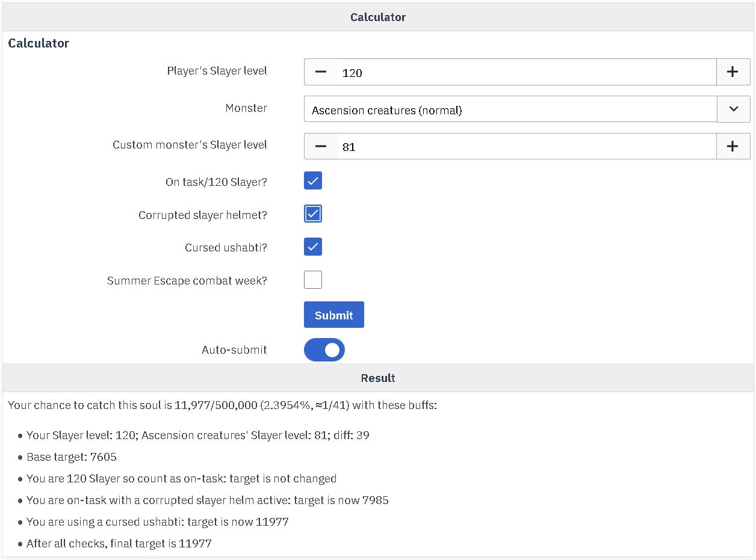Uncheck the On task/120 Slayer checkbox
756x560 pixels.
click(313, 181)
